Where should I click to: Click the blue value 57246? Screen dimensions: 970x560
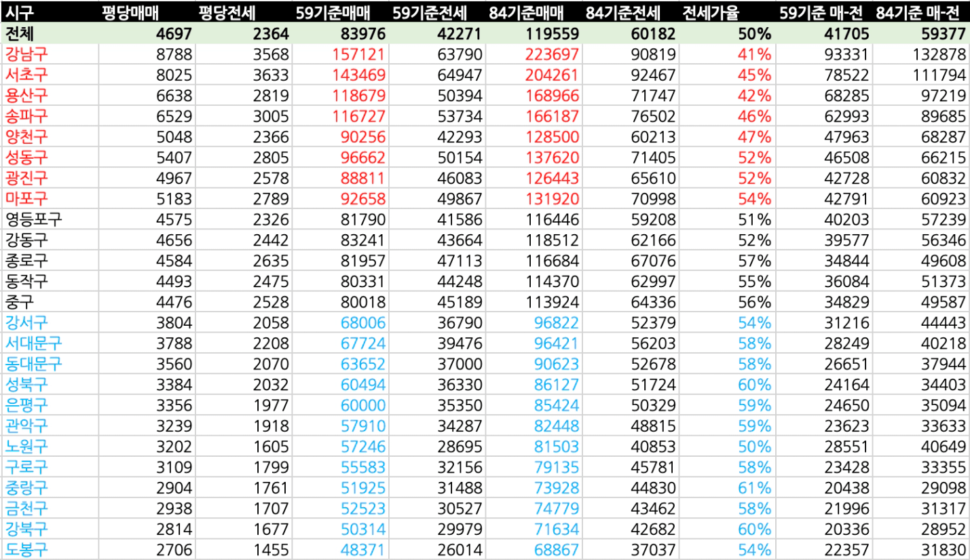click(364, 447)
